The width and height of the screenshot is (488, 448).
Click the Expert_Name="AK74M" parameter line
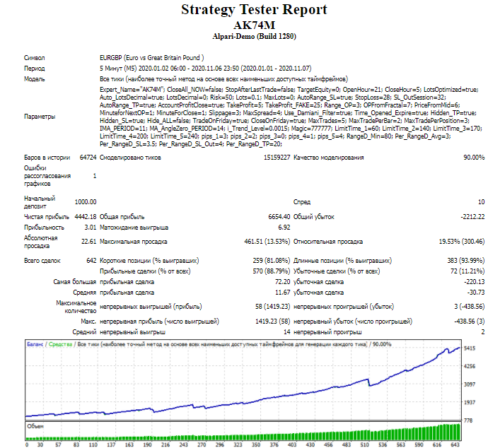[x=289, y=90]
